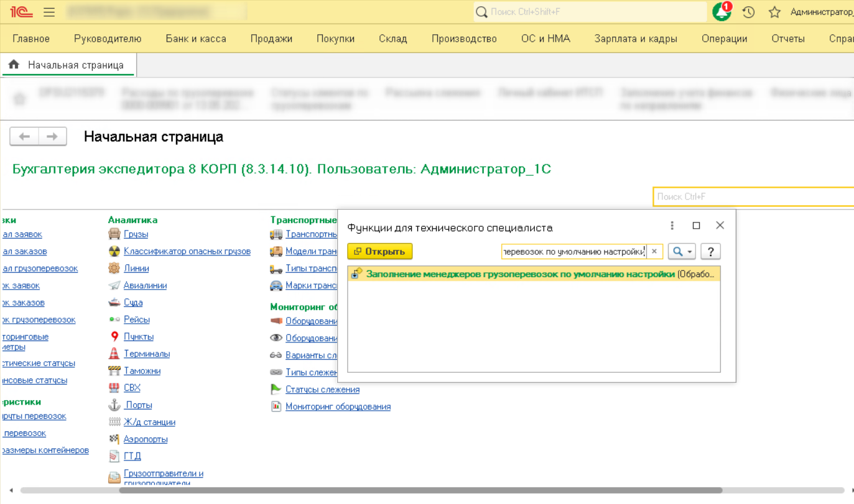Image resolution: width=854 pixels, height=504 pixels.
Task: Open the Главное menu
Action: coord(31,39)
